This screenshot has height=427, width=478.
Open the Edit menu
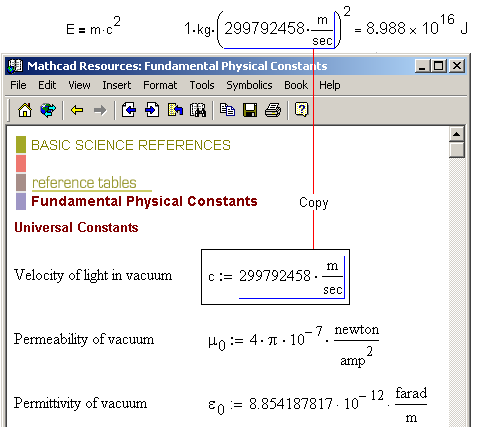(47, 85)
